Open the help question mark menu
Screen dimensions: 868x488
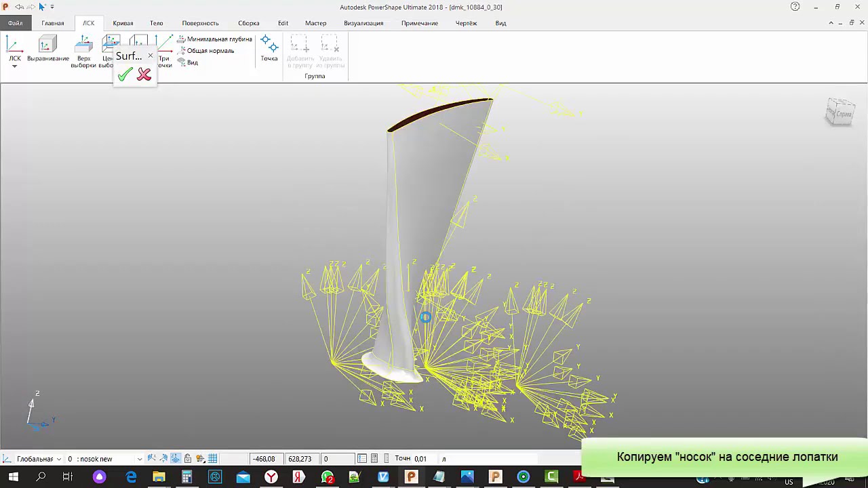click(x=795, y=7)
